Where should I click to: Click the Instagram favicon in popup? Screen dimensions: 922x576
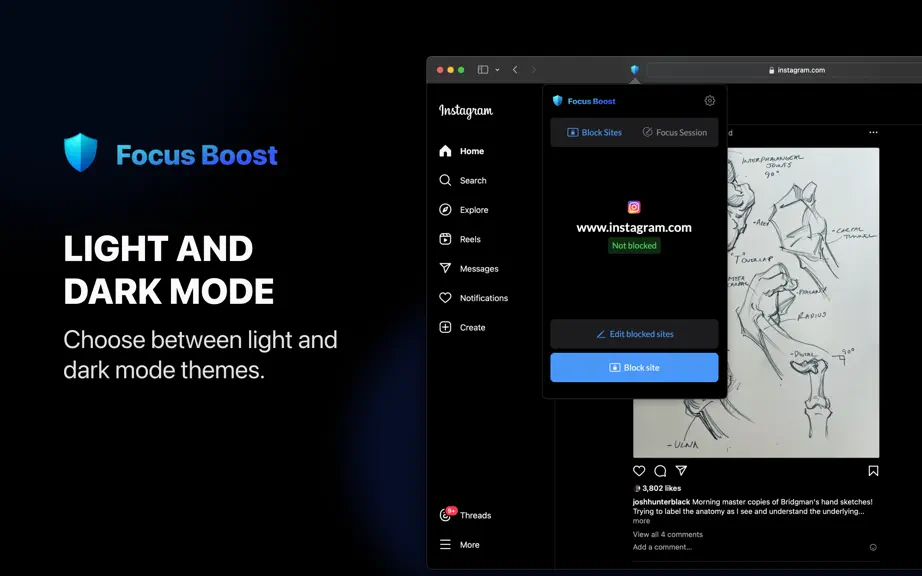[634, 207]
